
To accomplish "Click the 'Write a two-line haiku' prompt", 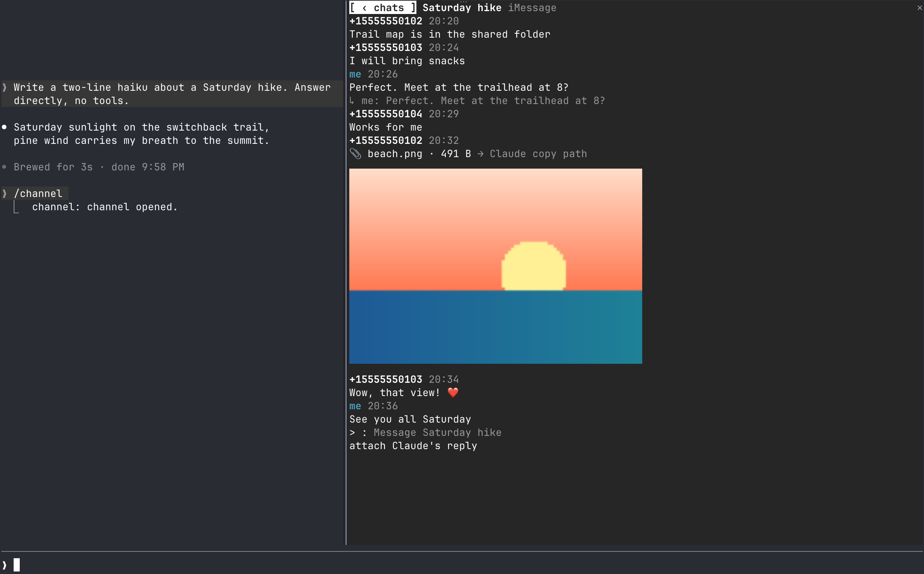I will 172,94.
